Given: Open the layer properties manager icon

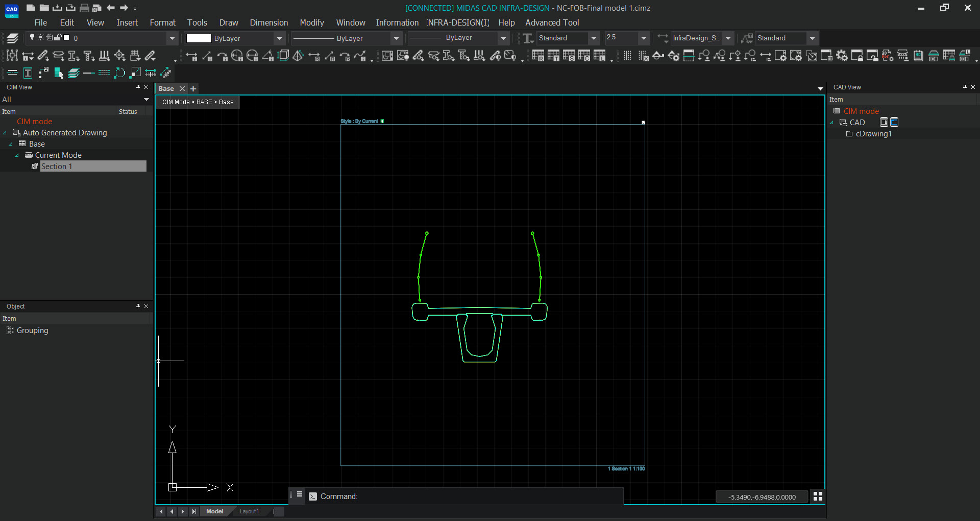Looking at the screenshot, I should pyautogui.click(x=13, y=38).
